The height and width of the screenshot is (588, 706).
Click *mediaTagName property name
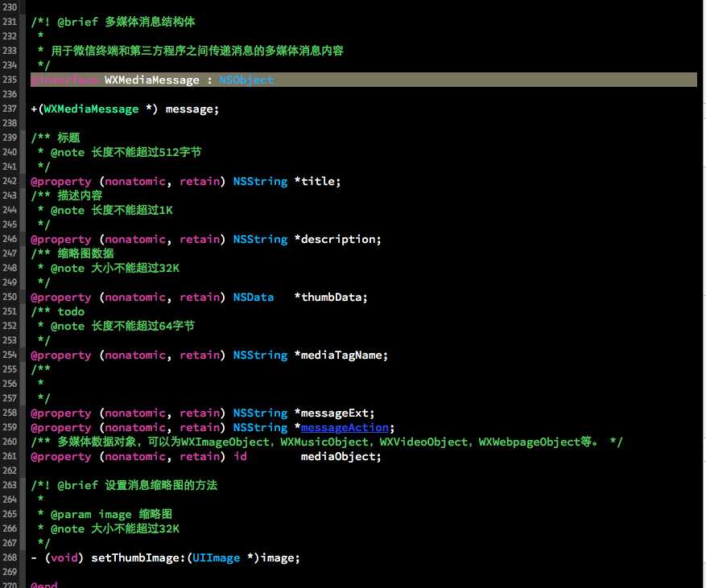pos(338,356)
